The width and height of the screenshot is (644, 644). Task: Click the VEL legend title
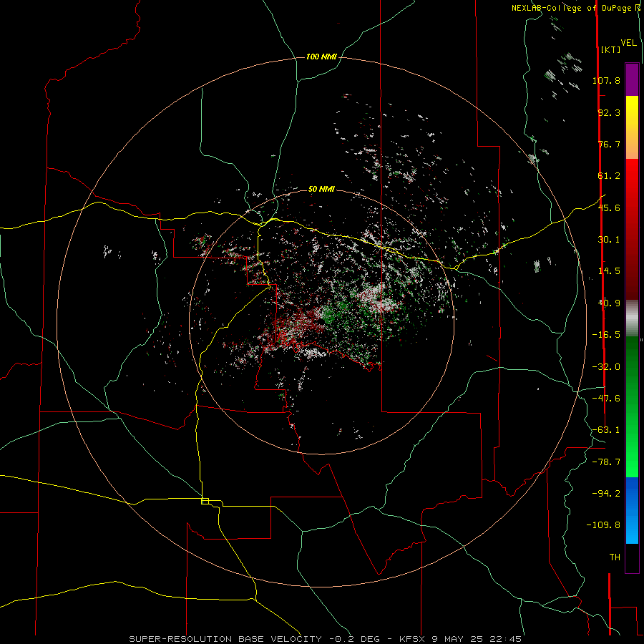click(628, 43)
